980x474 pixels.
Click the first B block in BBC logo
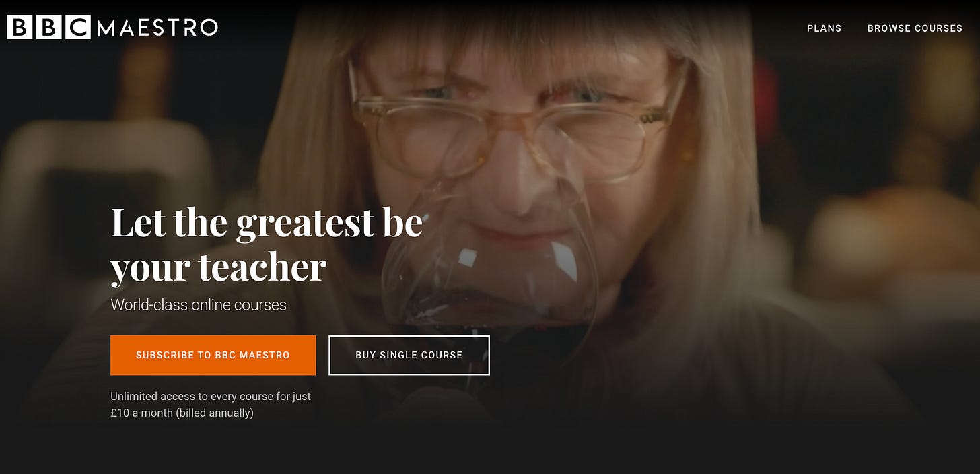pos(20,28)
